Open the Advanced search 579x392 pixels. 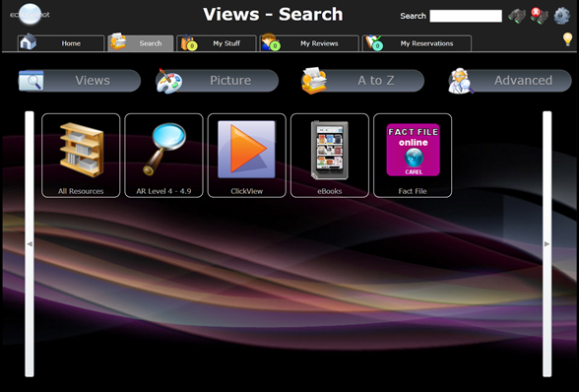pos(510,81)
